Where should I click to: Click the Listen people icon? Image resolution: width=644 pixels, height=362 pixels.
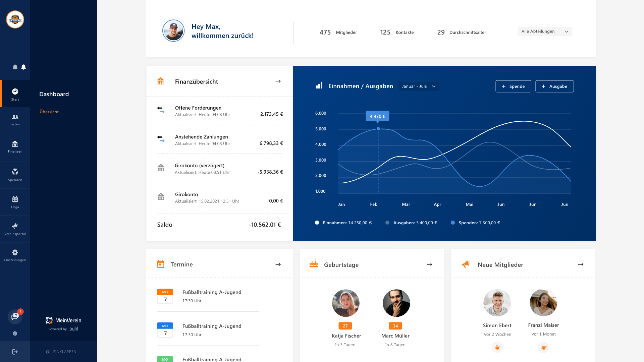tap(15, 120)
